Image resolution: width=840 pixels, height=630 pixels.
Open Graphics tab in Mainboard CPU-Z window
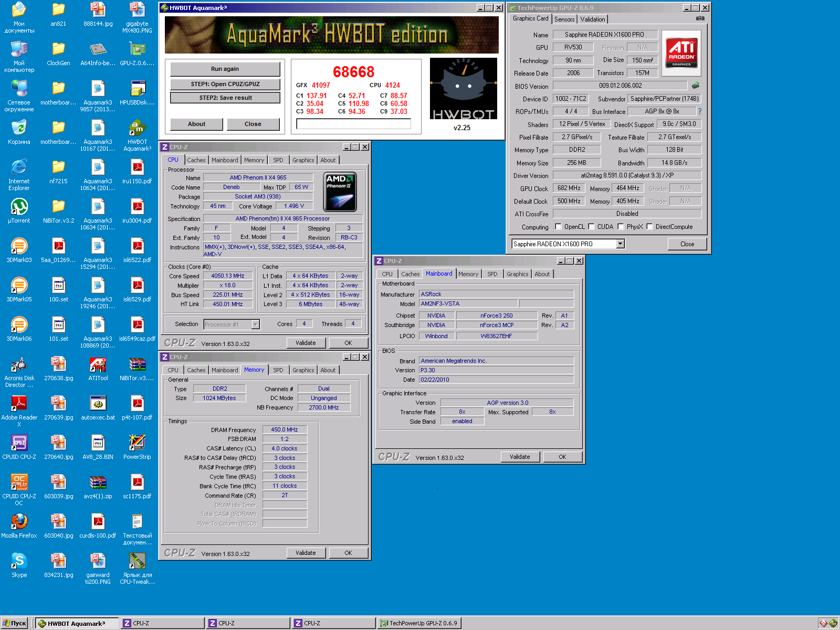pos(518,274)
